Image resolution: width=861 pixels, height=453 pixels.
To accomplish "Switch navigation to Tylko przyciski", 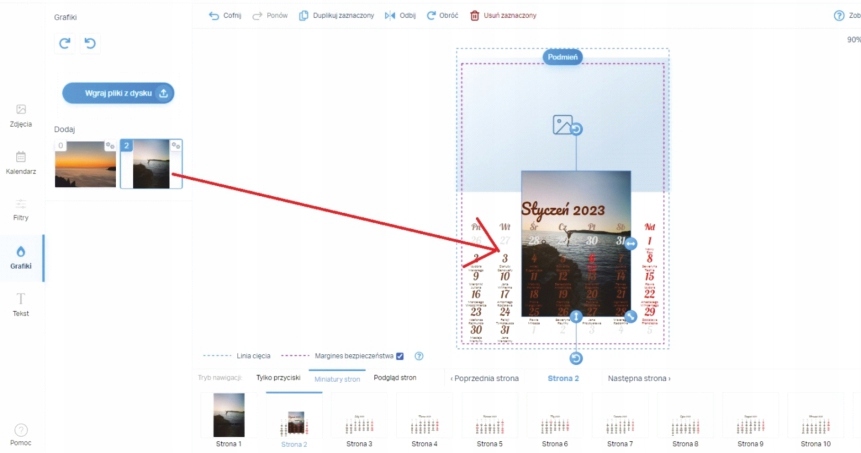I will coord(278,378).
